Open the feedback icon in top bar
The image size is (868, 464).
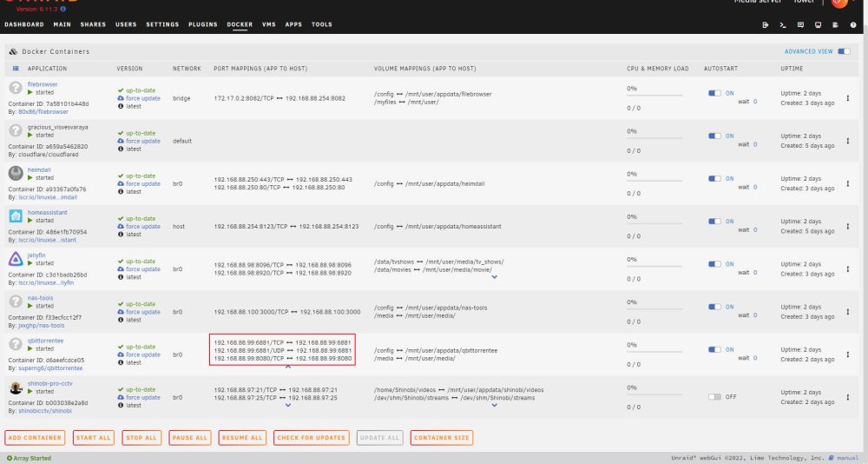[x=800, y=25]
